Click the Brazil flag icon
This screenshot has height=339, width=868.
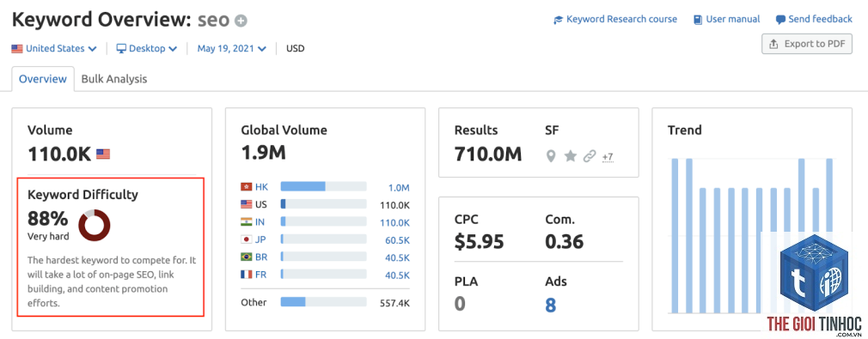point(247,257)
